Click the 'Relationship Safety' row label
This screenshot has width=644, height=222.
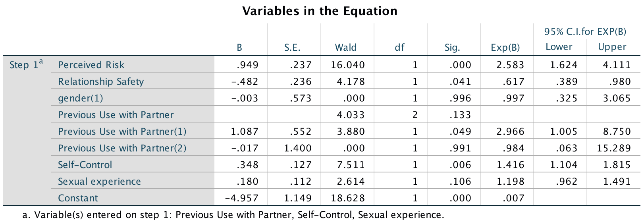point(101,82)
